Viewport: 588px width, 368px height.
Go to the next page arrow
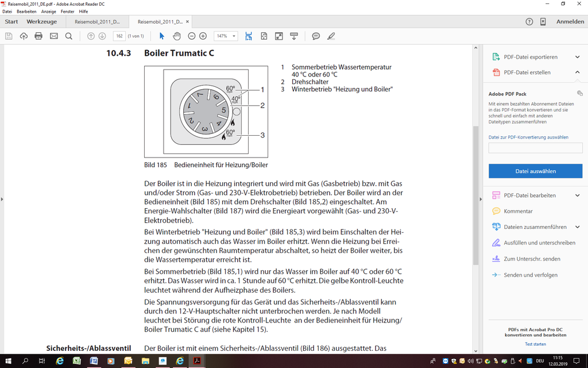click(x=102, y=36)
